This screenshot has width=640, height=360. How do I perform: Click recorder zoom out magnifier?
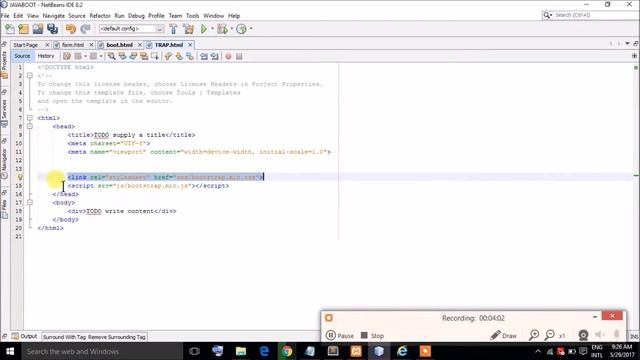(550, 335)
